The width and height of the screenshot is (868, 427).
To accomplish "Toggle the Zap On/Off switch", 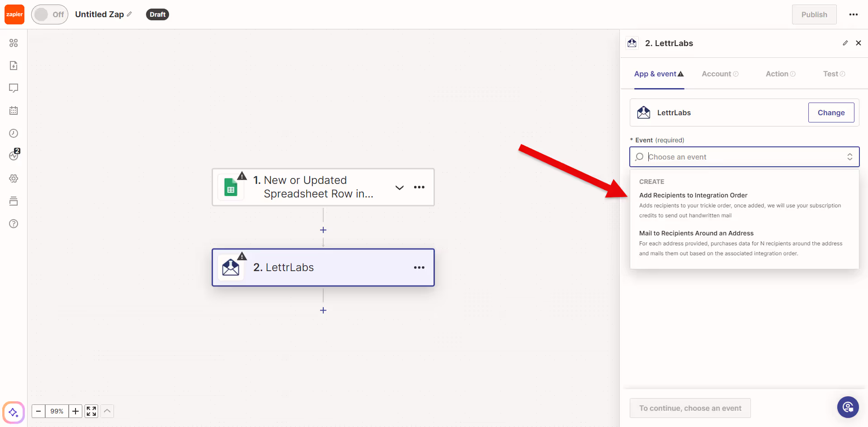I will pos(50,14).
